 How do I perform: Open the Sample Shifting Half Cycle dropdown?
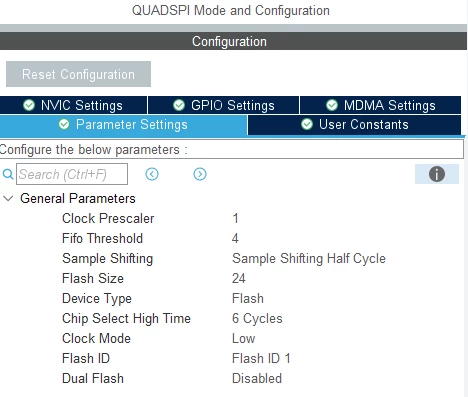[x=309, y=259]
